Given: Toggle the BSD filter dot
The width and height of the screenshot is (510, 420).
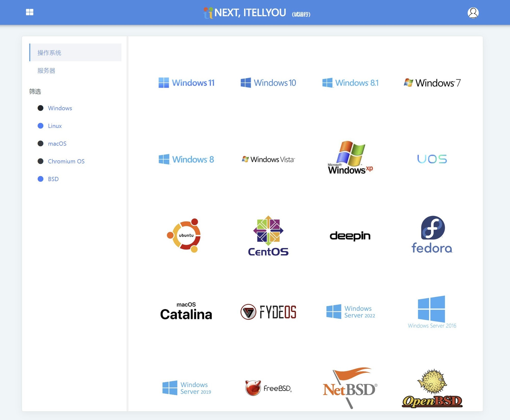Looking at the screenshot, I should tap(41, 179).
